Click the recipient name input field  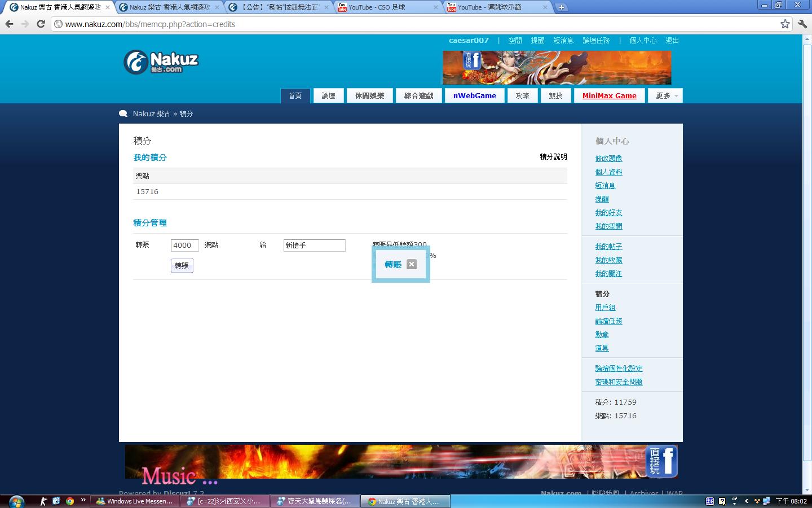(x=314, y=246)
